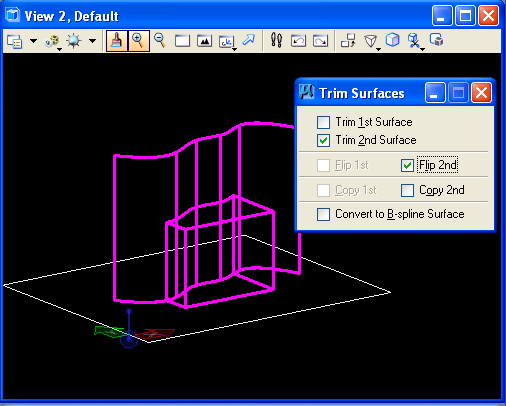
Task: Expand the View Attributes dropdown arrow
Action: (33, 41)
